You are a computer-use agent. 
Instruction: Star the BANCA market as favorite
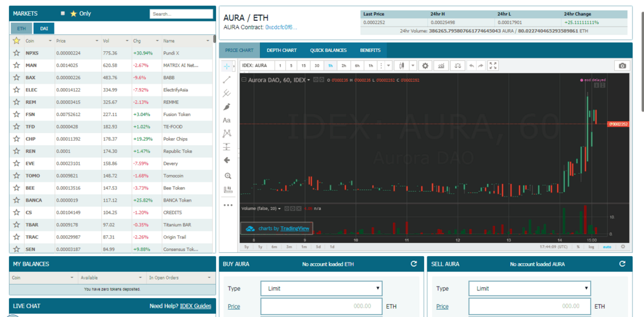[x=16, y=200]
